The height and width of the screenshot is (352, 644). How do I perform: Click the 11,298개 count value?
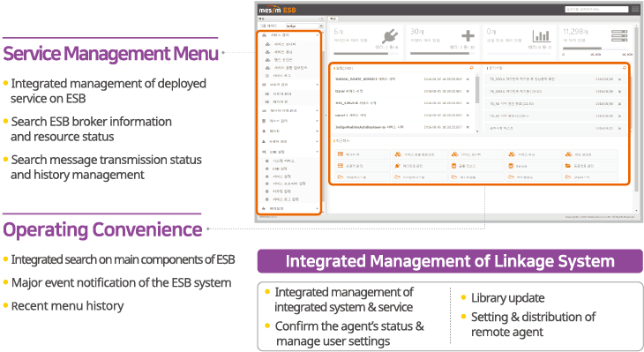tap(576, 32)
